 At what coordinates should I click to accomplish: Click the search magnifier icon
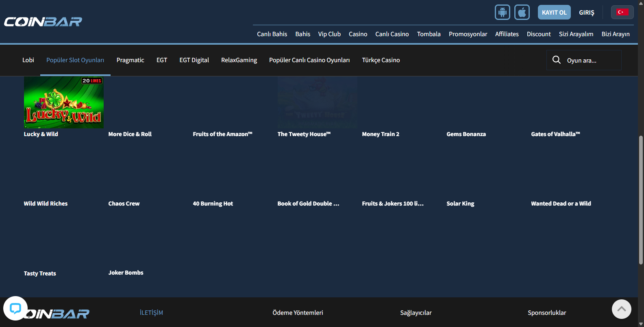click(557, 60)
